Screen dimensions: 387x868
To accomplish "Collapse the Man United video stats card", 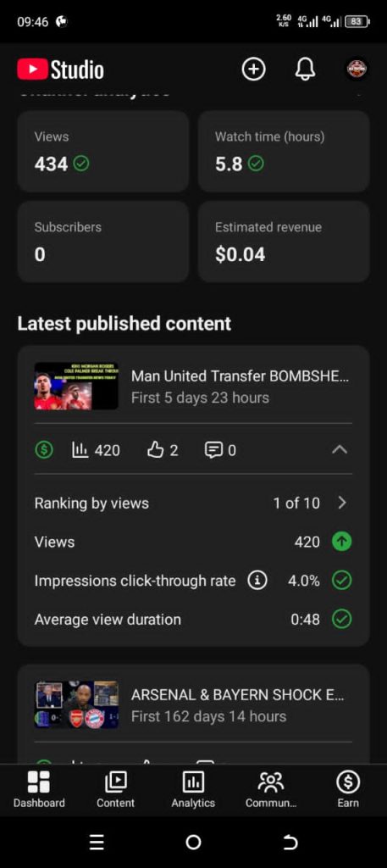I will [x=340, y=449].
